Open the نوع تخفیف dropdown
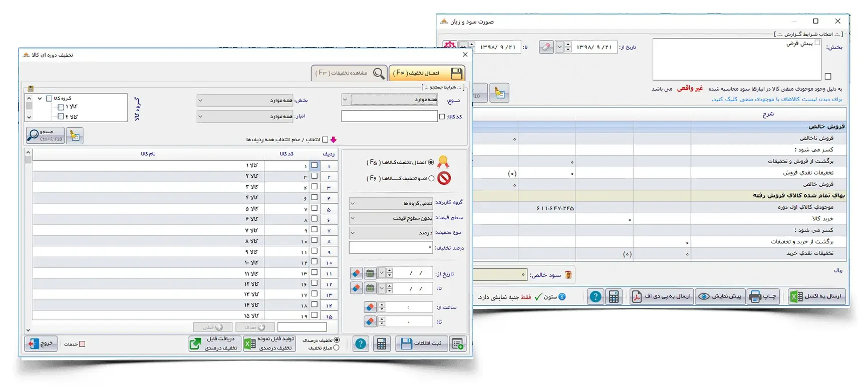The height and width of the screenshot is (392, 868). 391,233
